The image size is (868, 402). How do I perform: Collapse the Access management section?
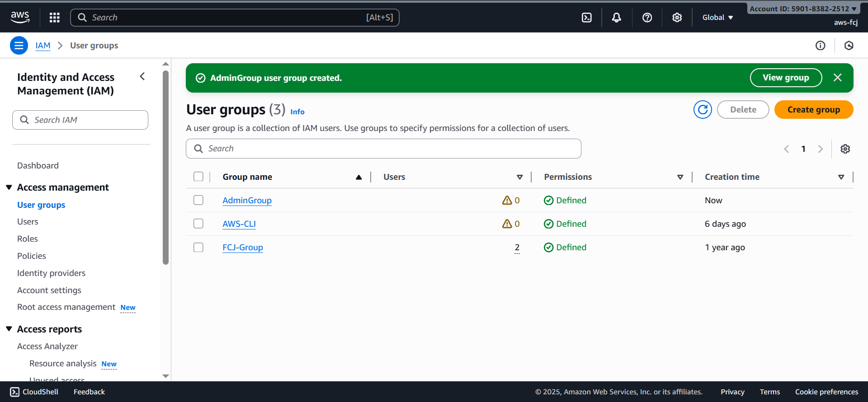(x=9, y=187)
